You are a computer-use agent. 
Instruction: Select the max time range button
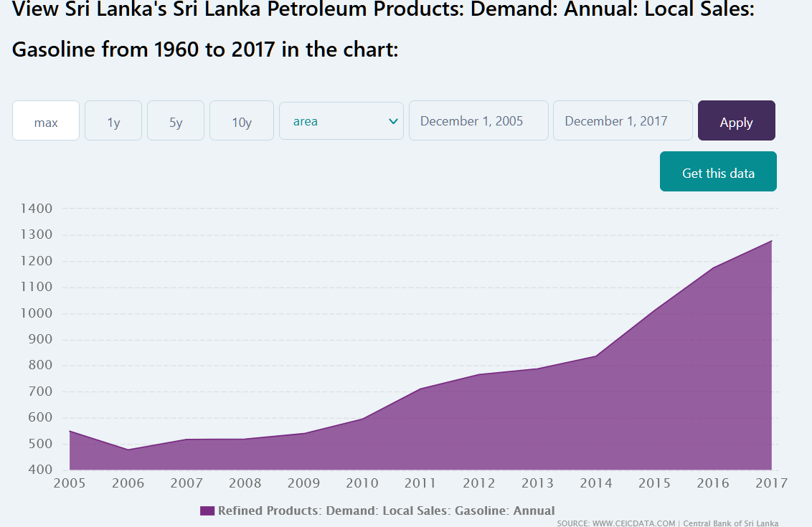[x=46, y=120]
